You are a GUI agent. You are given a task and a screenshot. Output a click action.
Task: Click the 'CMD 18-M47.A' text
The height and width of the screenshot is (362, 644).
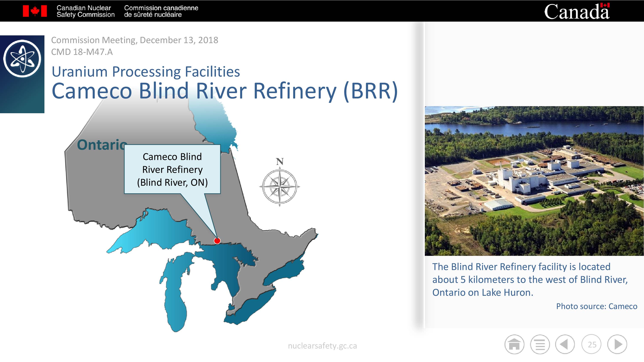(x=82, y=52)
